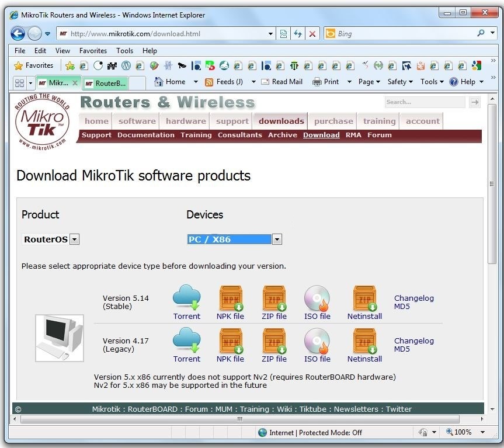Open the Edit menu
Screen dimensions: 504x448
tap(40, 51)
